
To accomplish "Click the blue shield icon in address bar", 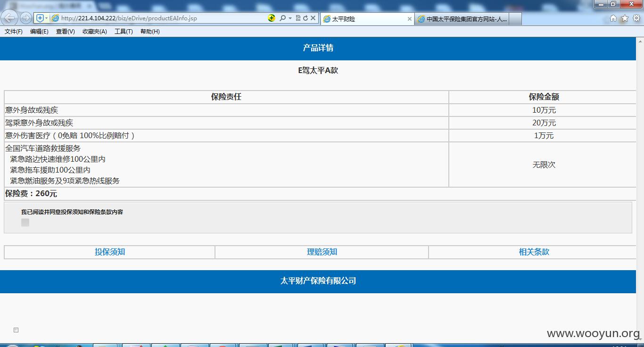I will pos(40,18).
